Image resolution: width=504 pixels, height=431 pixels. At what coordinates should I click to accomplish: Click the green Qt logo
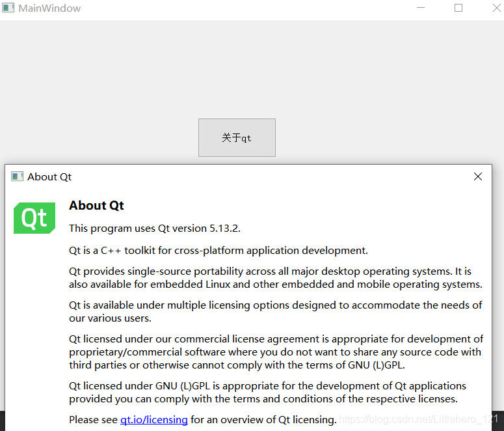(34, 218)
